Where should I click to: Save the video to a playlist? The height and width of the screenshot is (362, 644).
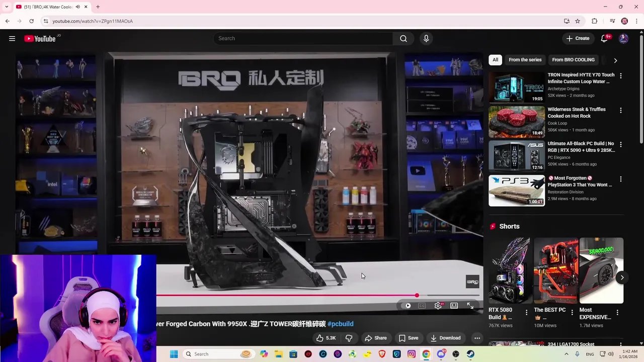point(408,338)
